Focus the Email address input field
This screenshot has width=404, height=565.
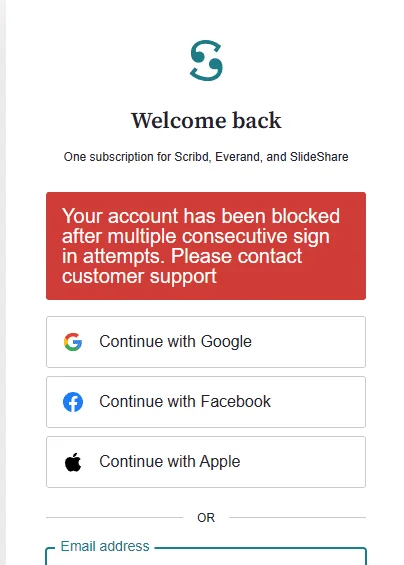click(x=206, y=556)
